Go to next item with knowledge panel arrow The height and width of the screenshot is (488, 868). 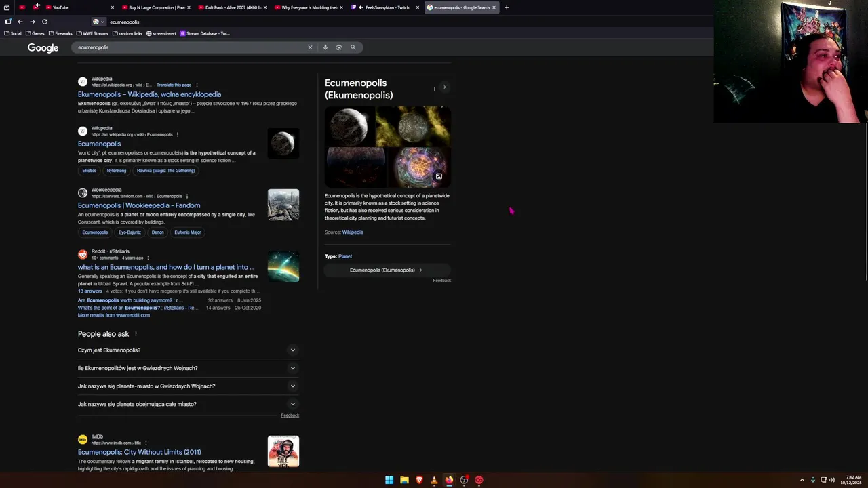pos(445,87)
